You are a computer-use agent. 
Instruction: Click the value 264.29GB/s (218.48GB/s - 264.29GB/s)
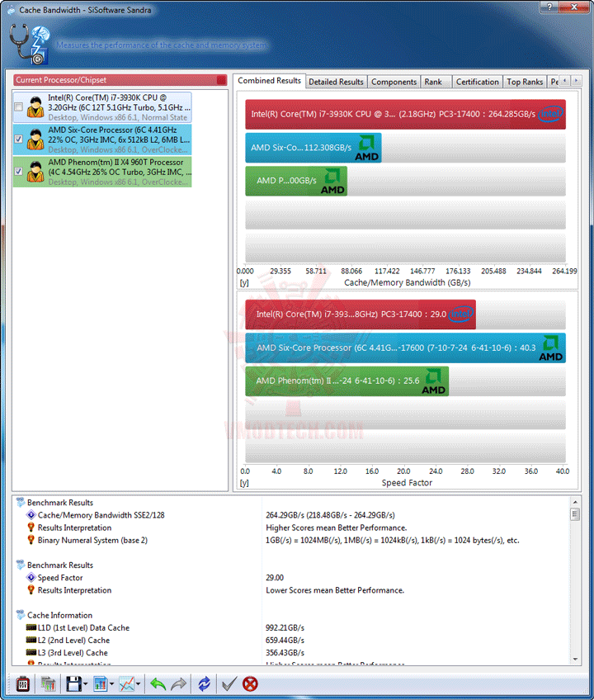click(x=330, y=515)
